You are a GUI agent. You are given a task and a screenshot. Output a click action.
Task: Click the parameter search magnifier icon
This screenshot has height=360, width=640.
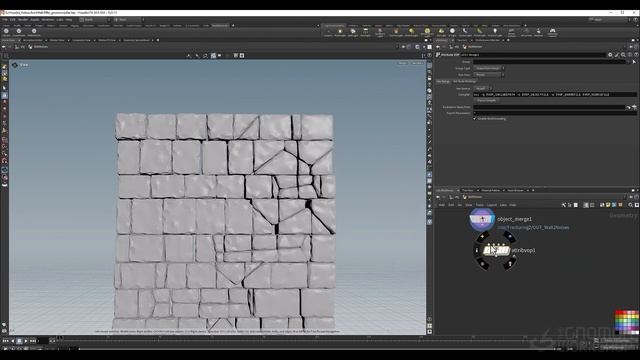623,55
